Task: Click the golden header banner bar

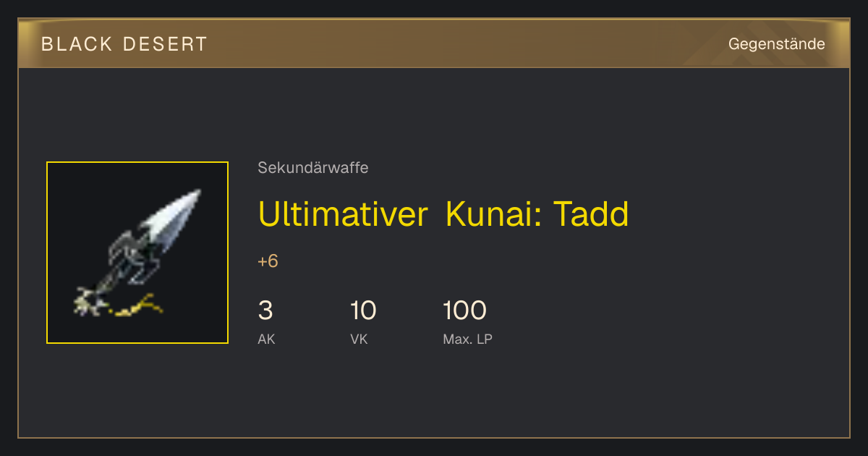Action: coord(434,43)
